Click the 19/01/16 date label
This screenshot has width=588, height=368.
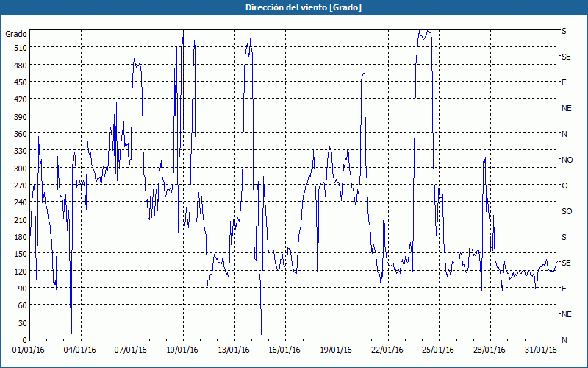point(336,350)
